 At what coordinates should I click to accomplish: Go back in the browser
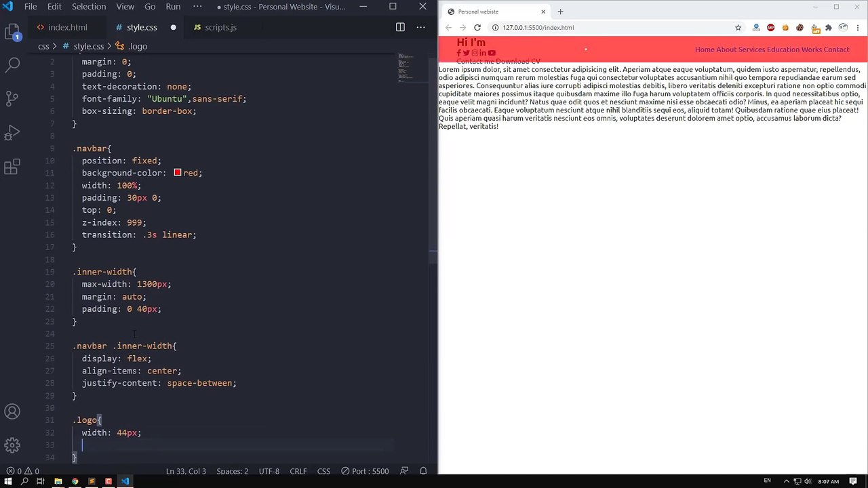(x=448, y=28)
